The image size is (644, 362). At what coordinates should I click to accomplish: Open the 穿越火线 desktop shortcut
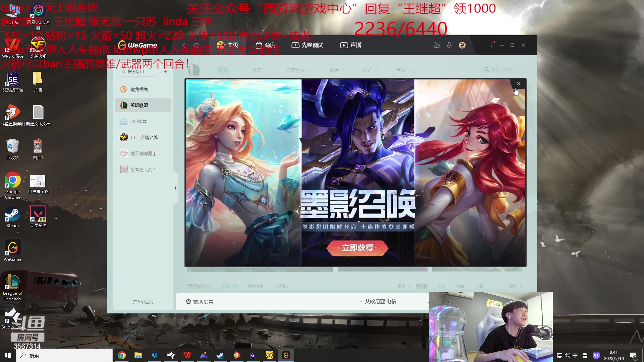(x=38, y=48)
